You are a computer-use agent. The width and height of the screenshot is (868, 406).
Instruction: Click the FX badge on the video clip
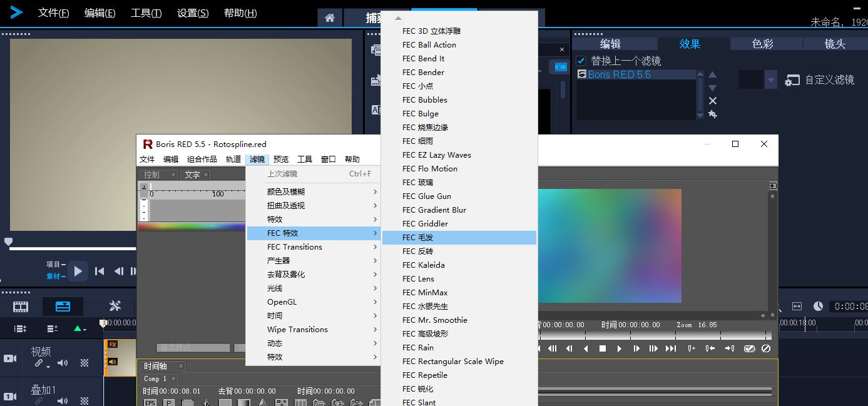pyautogui.click(x=113, y=344)
